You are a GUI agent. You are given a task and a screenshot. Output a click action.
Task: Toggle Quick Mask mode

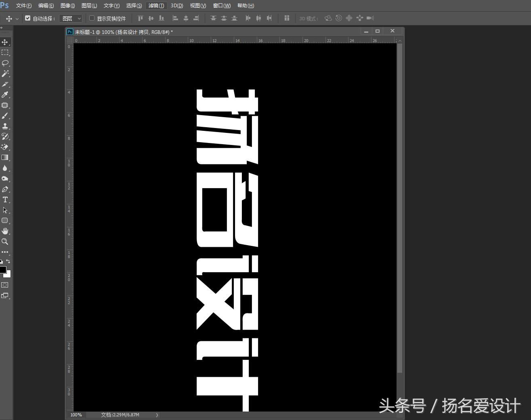click(x=5, y=285)
